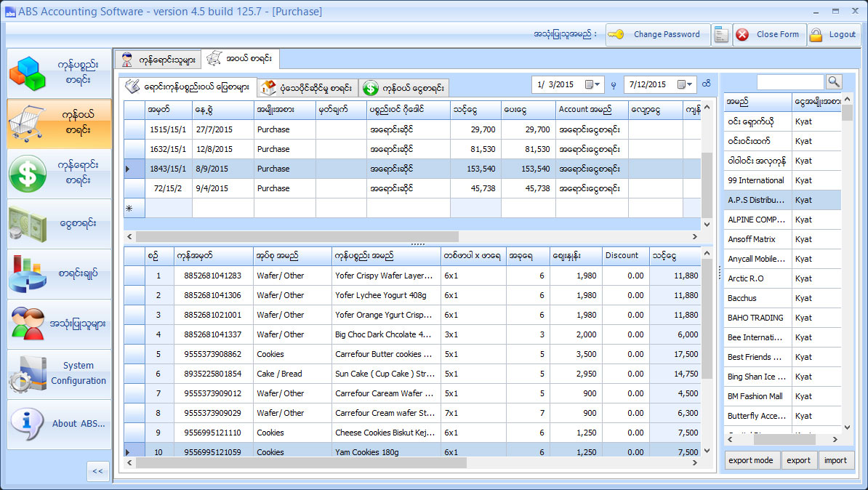The image size is (868, 490).
Task: Collapse the sidebar with << button
Action: (x=97, y=471)
